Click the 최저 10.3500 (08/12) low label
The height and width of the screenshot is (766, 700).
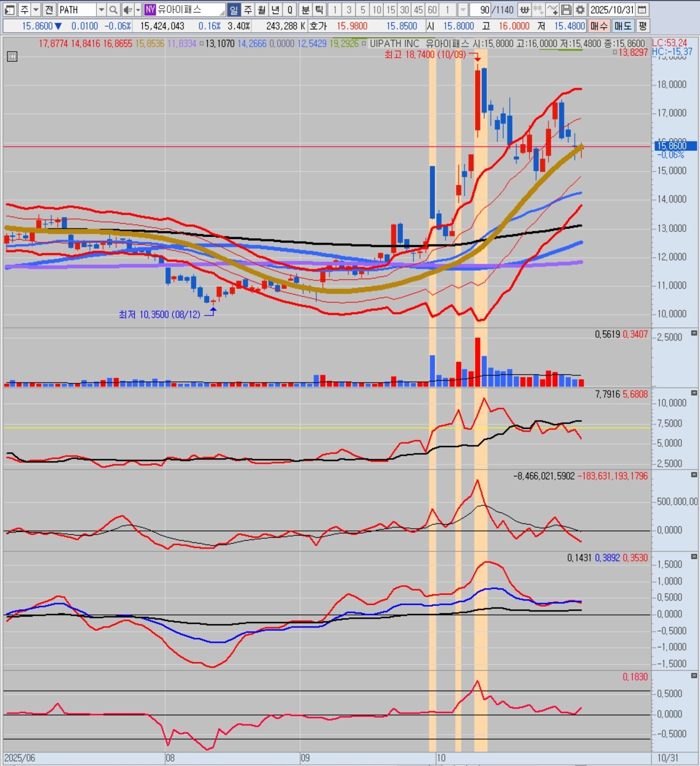coord(160,315)
